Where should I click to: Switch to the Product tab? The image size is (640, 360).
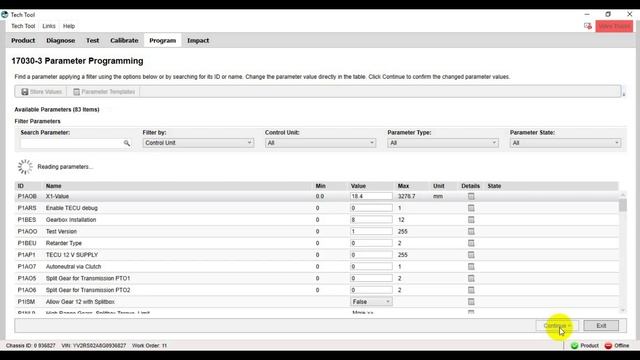23,40
